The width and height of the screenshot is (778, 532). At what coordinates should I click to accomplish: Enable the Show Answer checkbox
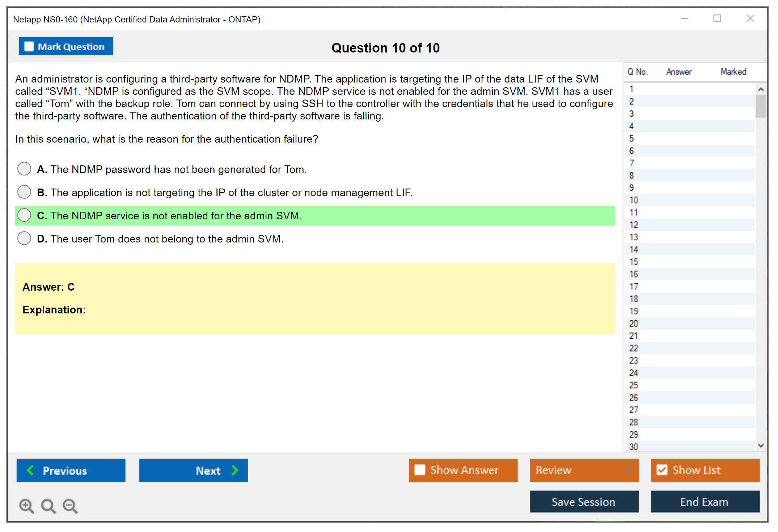point(420,470)
